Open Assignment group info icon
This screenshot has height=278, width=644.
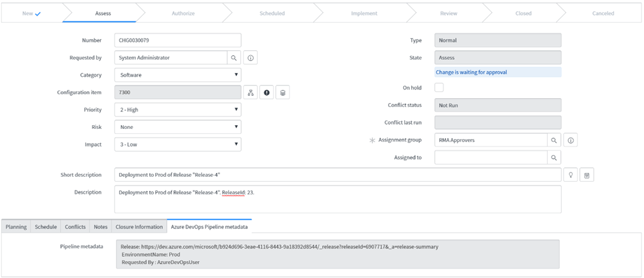[570, 140]
